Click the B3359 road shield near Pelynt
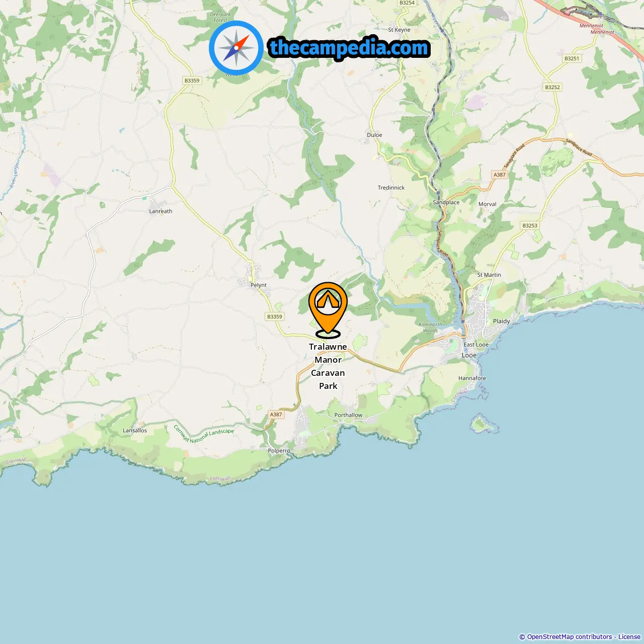The height and width of the screenshot is (644, 644). (275, 316)
